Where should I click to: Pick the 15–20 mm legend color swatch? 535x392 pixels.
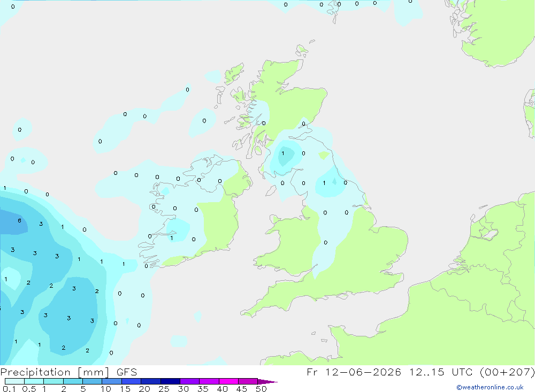pos(132,381)
